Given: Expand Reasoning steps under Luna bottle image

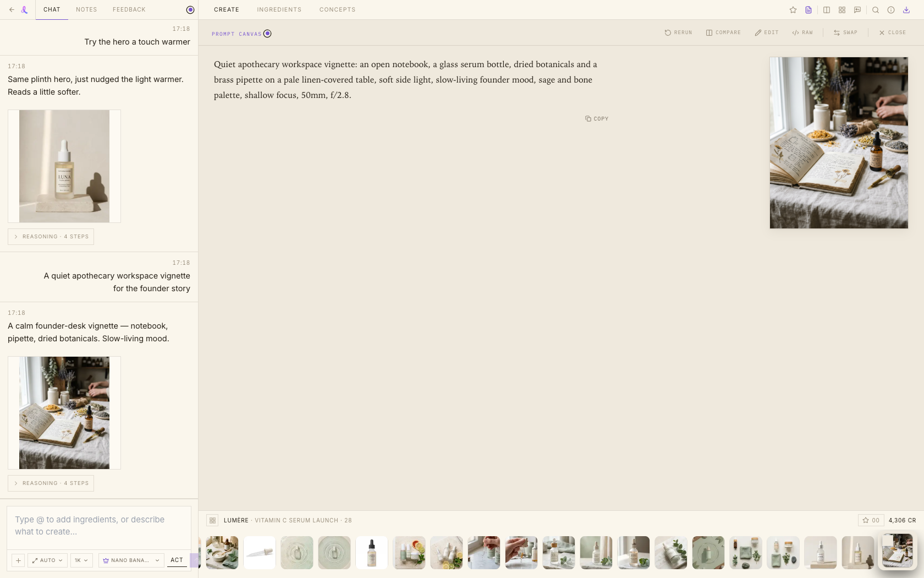Looking at the screenshot, I should [x=51, y=237].
